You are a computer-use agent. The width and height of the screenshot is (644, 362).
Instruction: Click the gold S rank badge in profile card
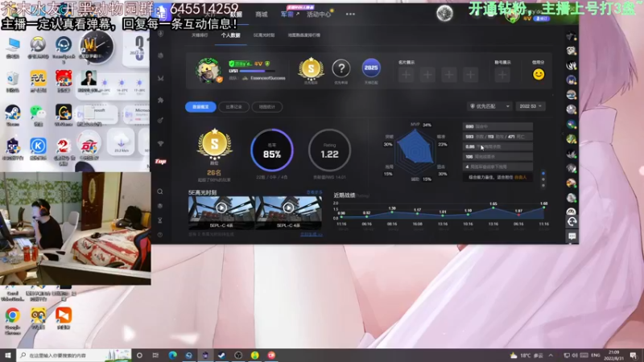point(311,68)
